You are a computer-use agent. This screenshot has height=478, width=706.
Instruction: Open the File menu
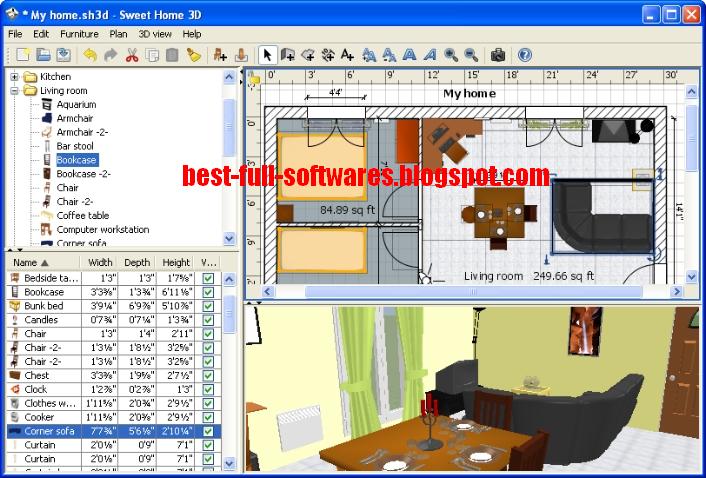tap(15, 34)
